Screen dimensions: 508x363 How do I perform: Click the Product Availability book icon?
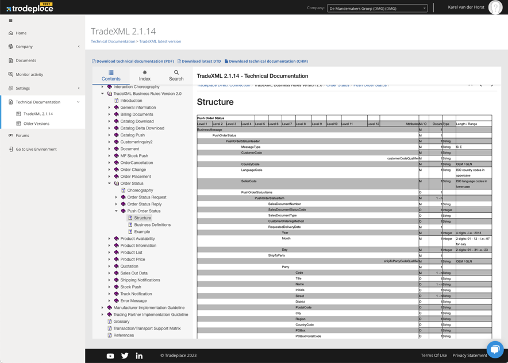[x=116, y=239]
